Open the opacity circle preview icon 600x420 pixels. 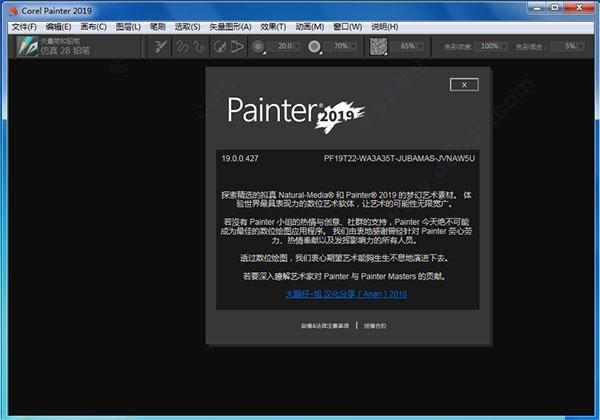click(x=315, y=47)
